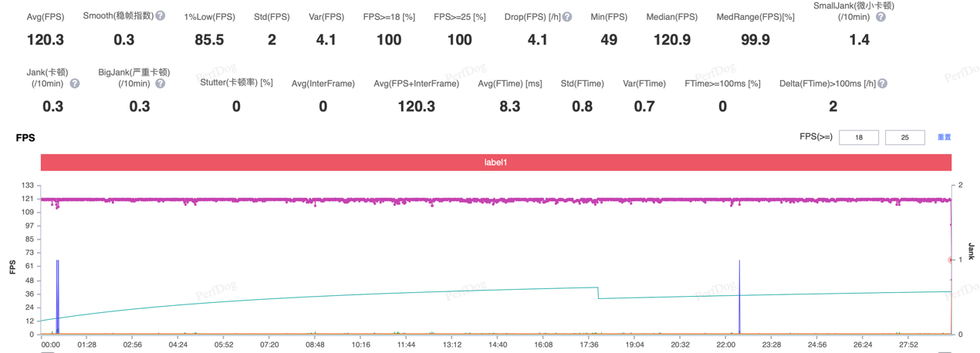Image resolution: width=980 pixels, height=353 pixels.
Task: Show help for Jank(卡顿) /10min metric
Action: [x=75, y=83]
